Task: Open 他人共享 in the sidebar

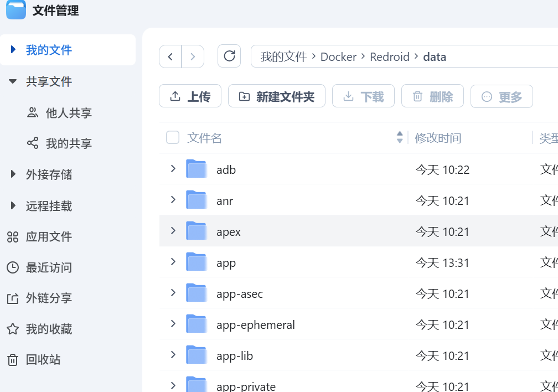Action: pos(68,113)
